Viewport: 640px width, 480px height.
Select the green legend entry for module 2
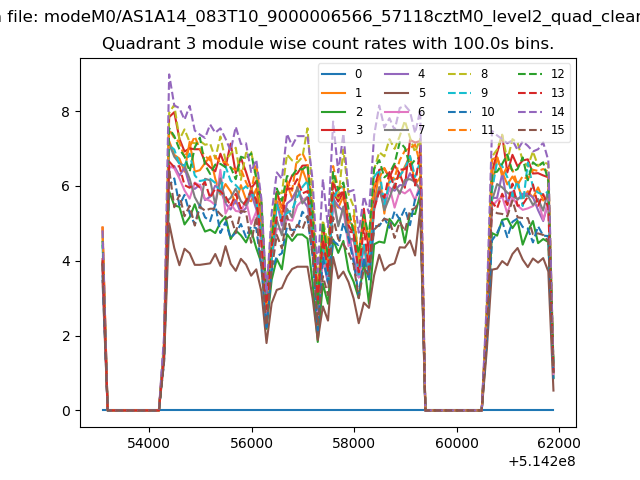(x=334, y=111)
